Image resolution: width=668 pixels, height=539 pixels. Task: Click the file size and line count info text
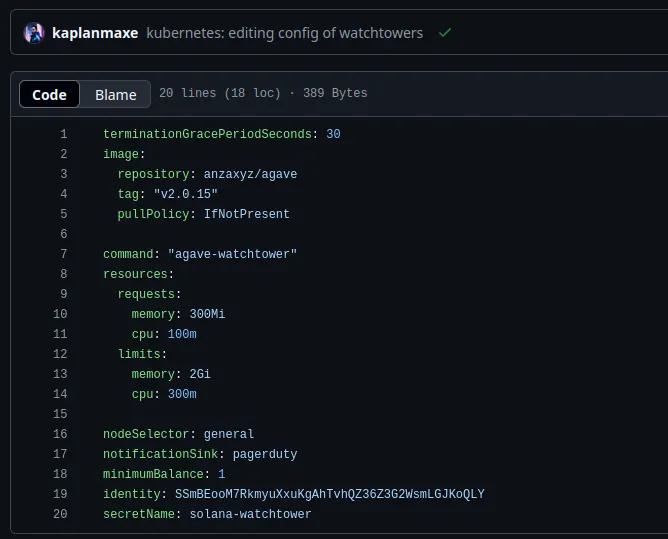(x=263, y=93)
